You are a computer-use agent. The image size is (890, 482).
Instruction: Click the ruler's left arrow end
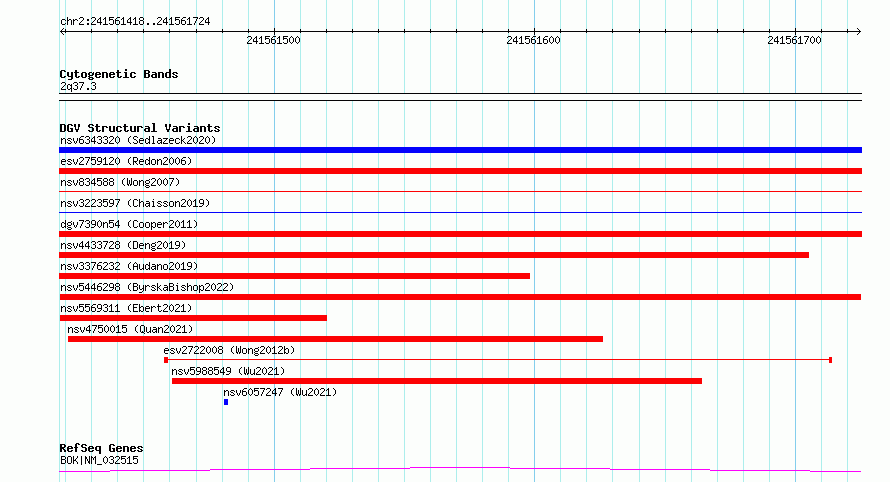point(62,32)
